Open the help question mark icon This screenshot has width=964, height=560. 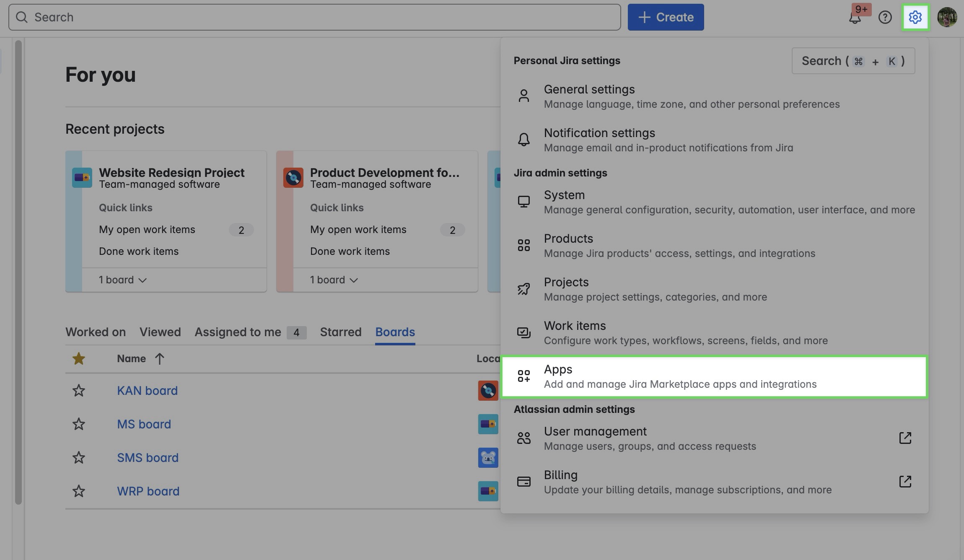pyautogui.click(x=885, y=17)
